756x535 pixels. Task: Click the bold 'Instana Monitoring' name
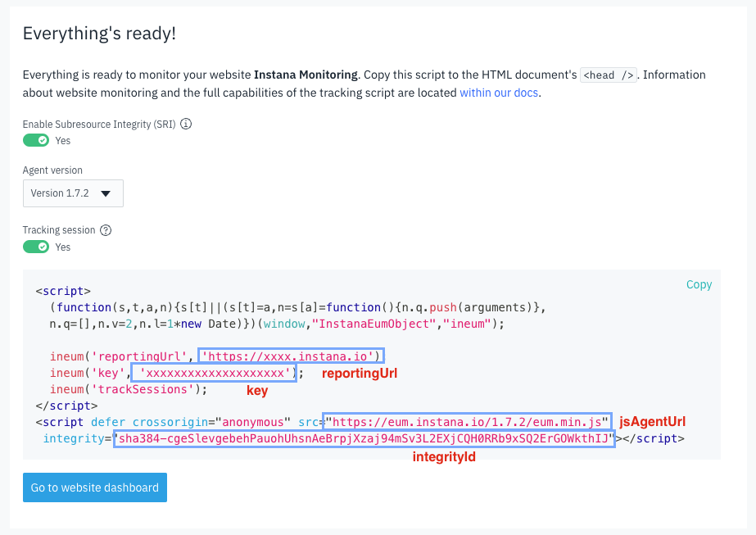[x=306, y=75]
